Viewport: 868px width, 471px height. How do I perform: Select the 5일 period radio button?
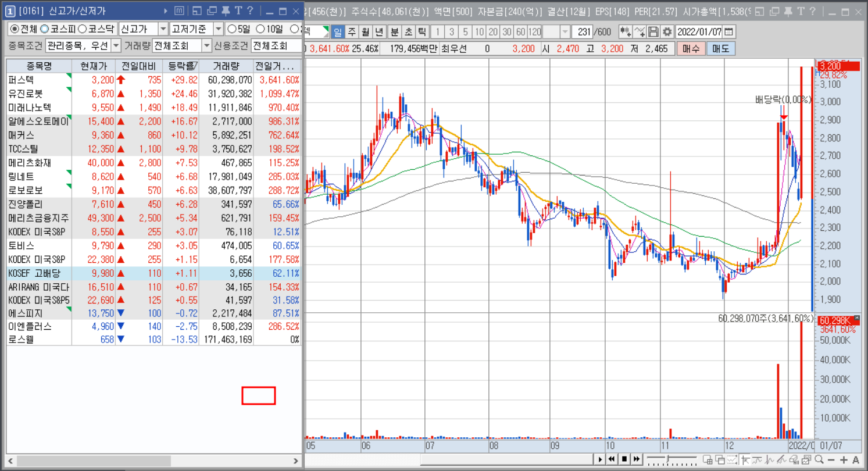pos(232,28)
